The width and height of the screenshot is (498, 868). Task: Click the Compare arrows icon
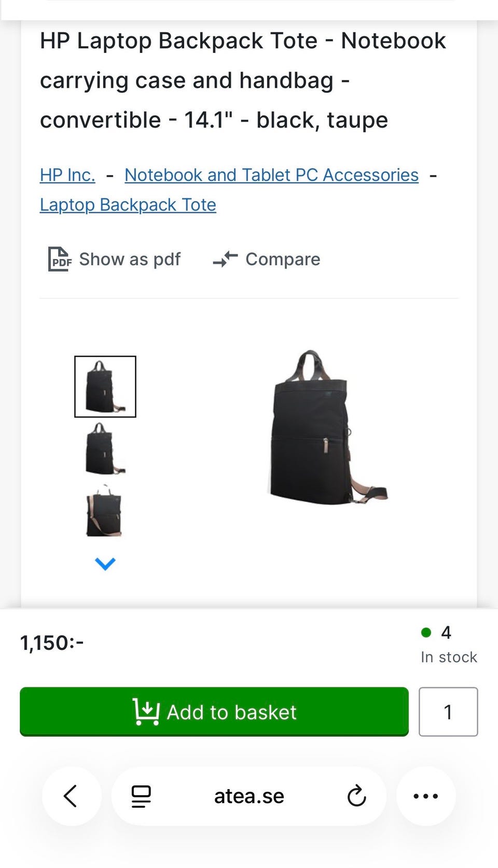(225, 259)
